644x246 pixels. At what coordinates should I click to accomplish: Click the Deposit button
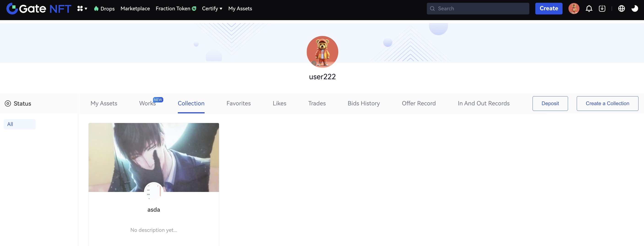coord(550,103)
